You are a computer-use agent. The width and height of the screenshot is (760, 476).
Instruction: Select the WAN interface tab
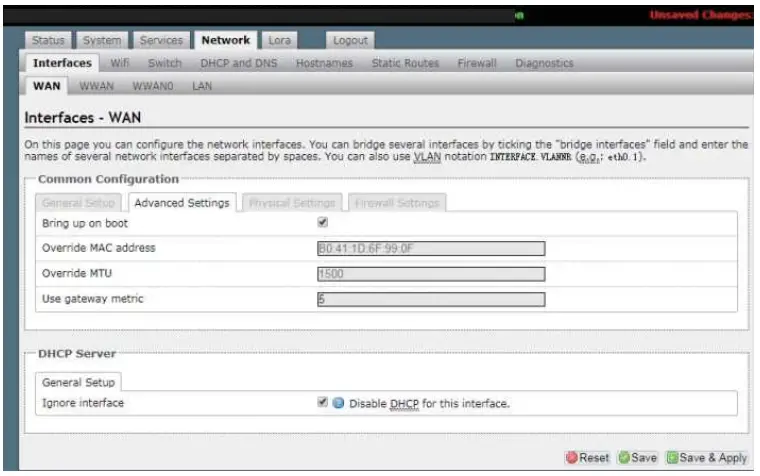tap(47, 86)
